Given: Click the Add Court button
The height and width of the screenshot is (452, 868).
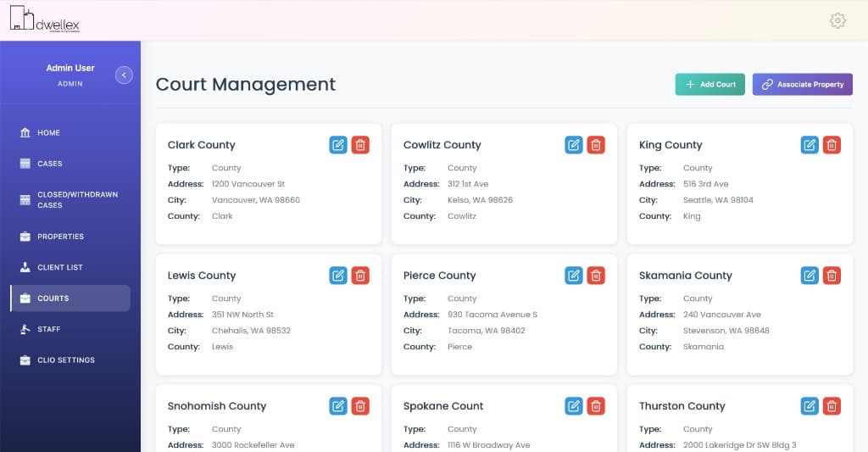Looking at the screenshot, I should (709, 84).
